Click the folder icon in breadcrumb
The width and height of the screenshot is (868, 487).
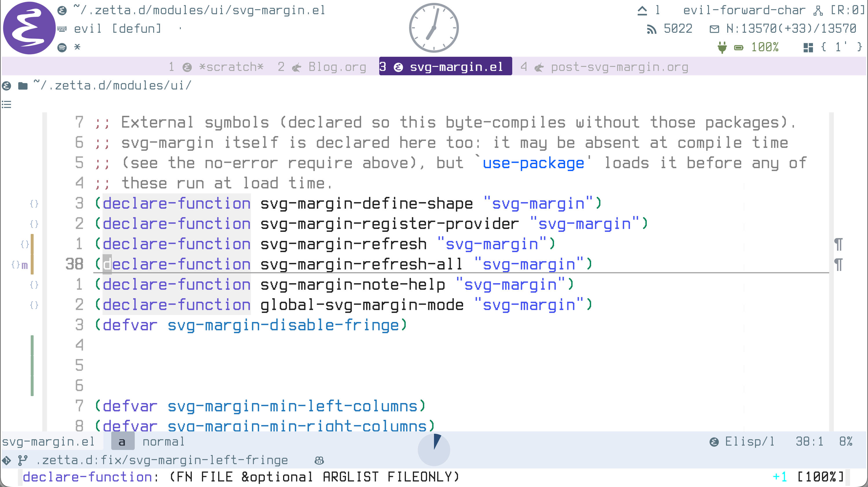pos(23,86)
